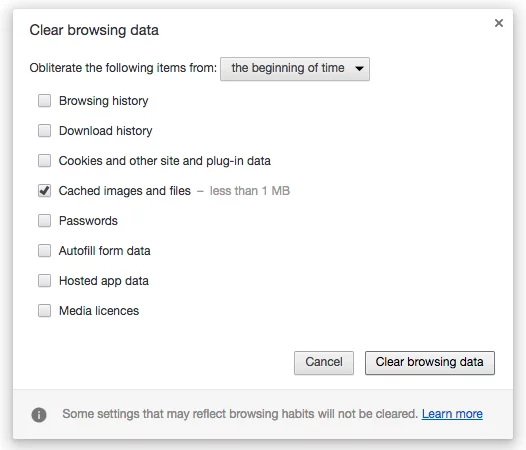This screenshot has height=450, width=526.
Task: Click the Browsing history label text
Action: 104,101
